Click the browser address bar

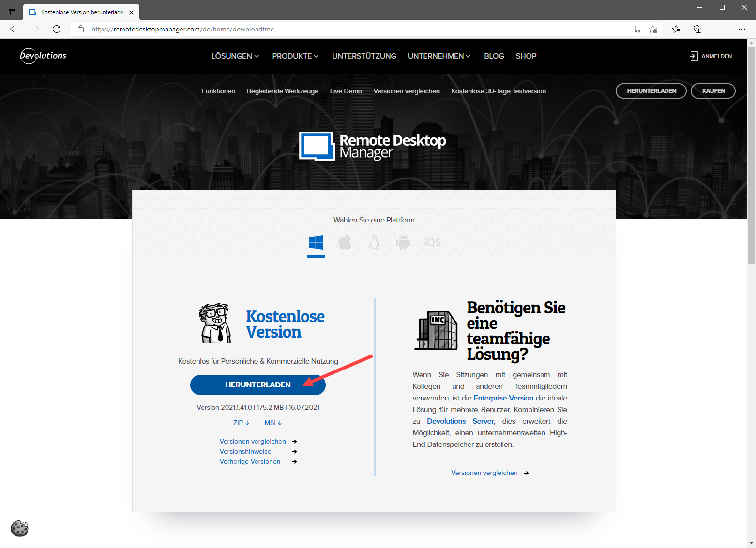point(339,29)
